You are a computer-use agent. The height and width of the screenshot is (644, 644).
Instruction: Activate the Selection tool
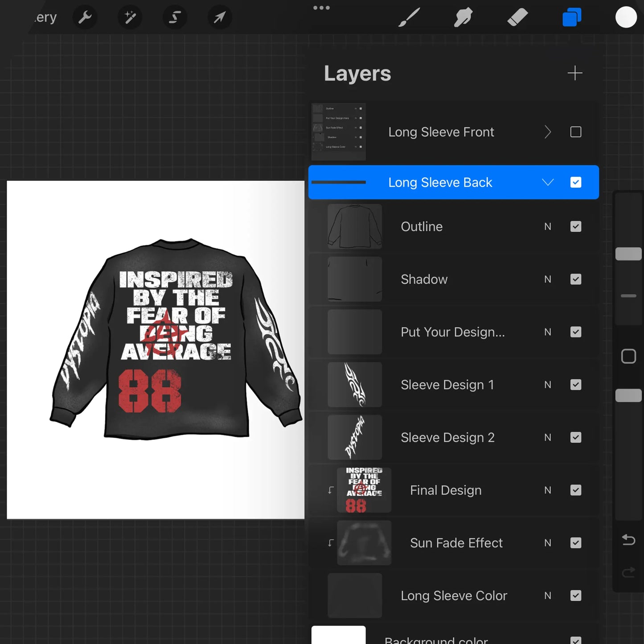tap(174, 17)
